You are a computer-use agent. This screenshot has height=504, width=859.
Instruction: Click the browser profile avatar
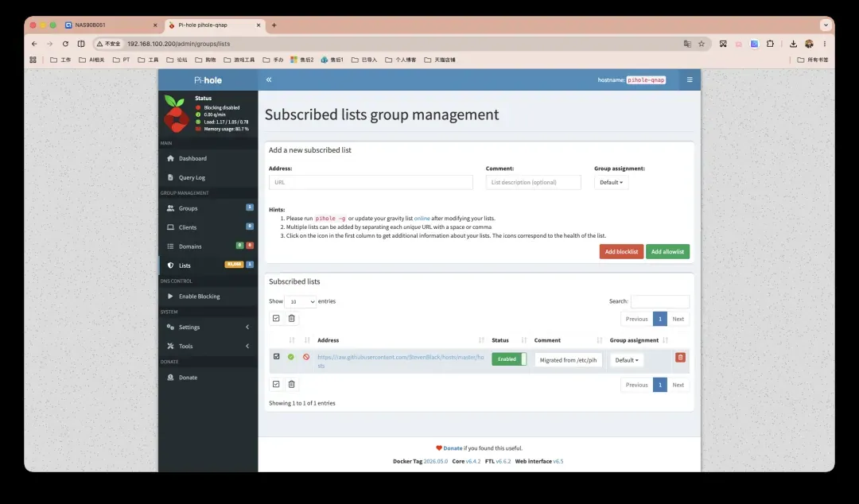(x=809, y=44)
